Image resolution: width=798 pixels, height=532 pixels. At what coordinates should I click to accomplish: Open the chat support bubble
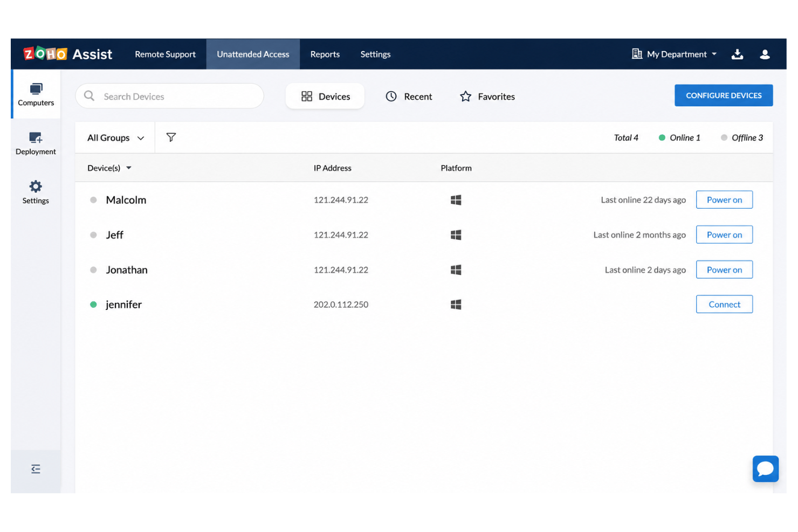(766, 469)
